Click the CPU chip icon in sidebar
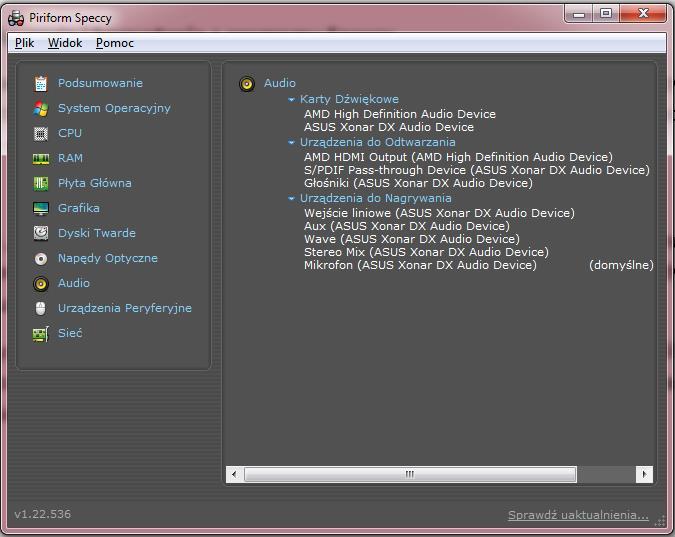 pos(41,133)
